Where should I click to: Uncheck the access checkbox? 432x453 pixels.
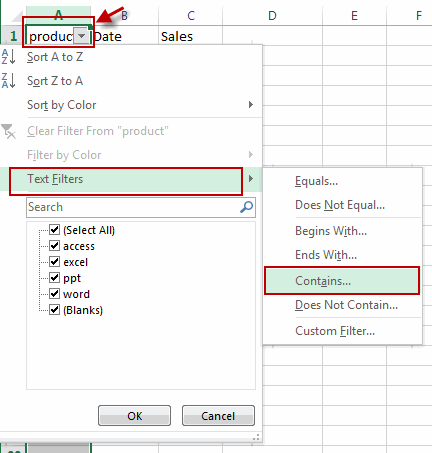click(54, 245)
